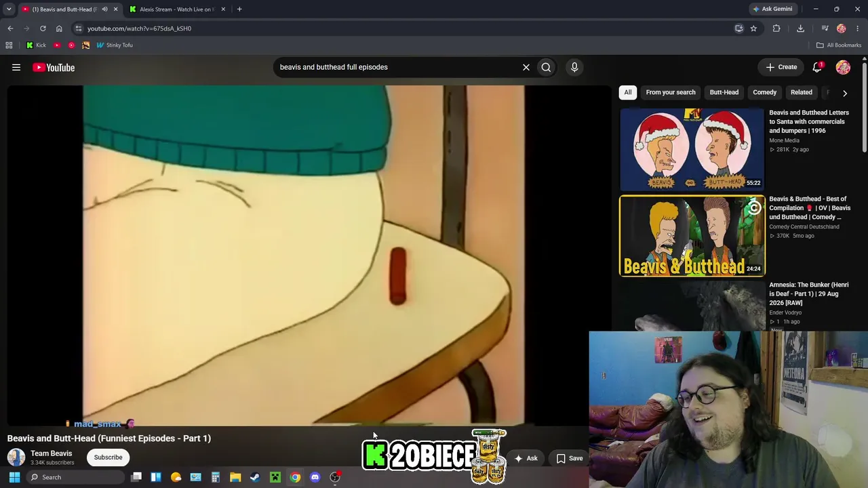The image size is (868, 488).
Task: Open 'Amnesia: The Bunker' video title
Action: [x=808, y=293]
